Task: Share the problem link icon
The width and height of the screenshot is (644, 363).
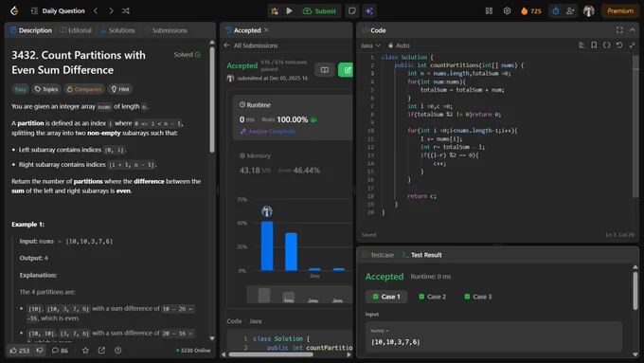Action: click(101, 351)
